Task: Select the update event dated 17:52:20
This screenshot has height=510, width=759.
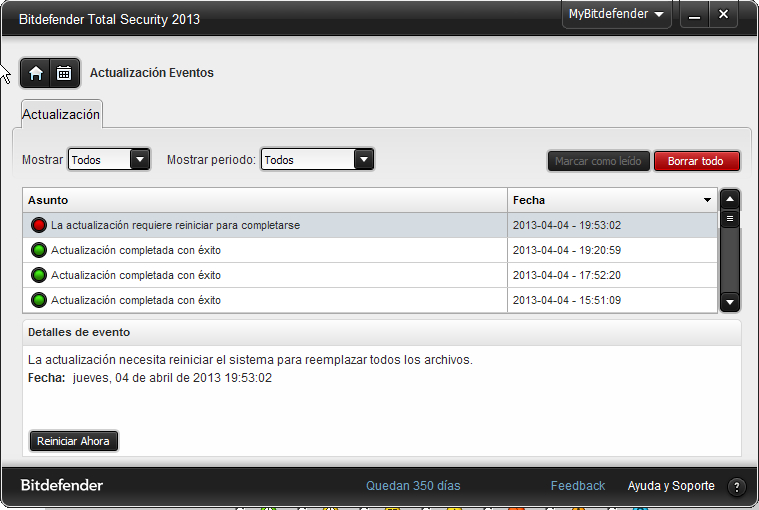Action: tap(370, 275)
